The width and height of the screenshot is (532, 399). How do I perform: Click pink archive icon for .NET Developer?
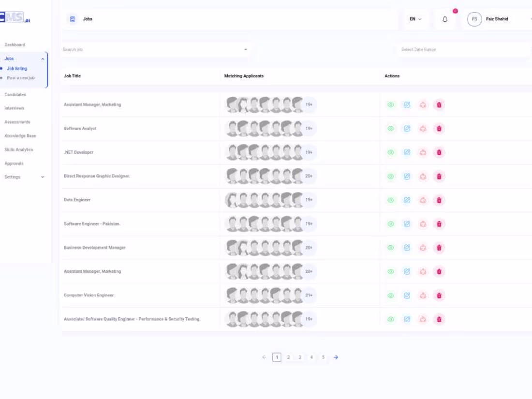click(x=423, y=152)
